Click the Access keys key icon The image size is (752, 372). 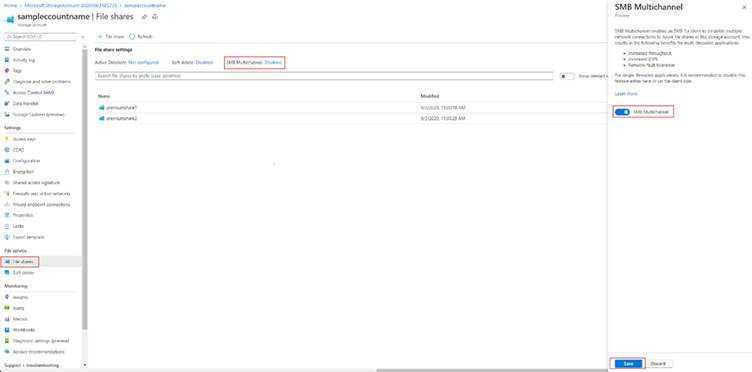[x=7, y=139]
